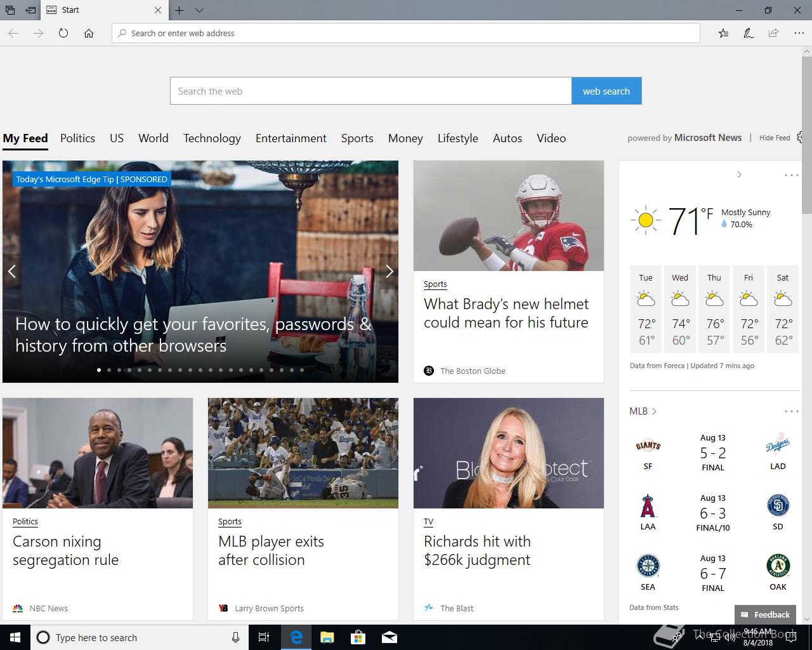Close the Start tab

(158, 10)
